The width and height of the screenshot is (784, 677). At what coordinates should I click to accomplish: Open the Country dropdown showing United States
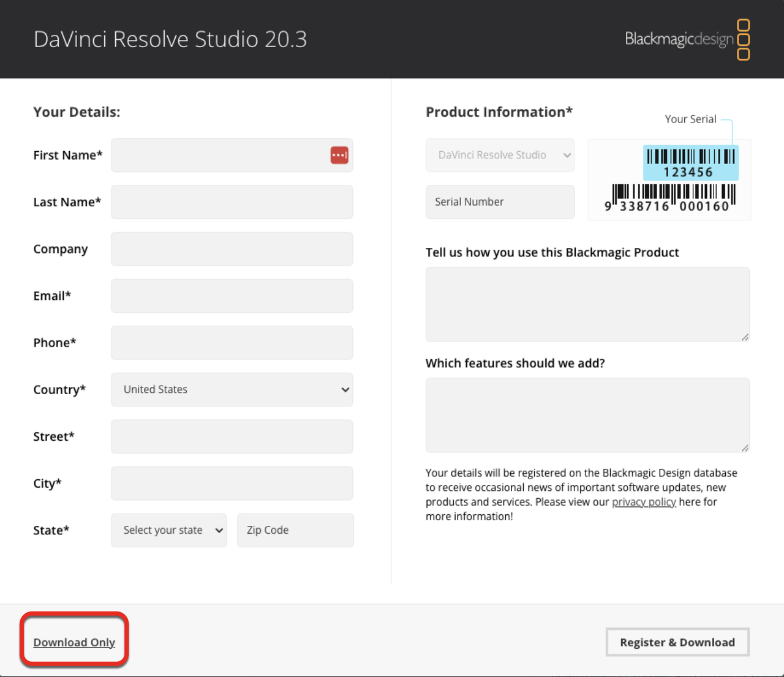pyautogui.click(x=232, y=389)
